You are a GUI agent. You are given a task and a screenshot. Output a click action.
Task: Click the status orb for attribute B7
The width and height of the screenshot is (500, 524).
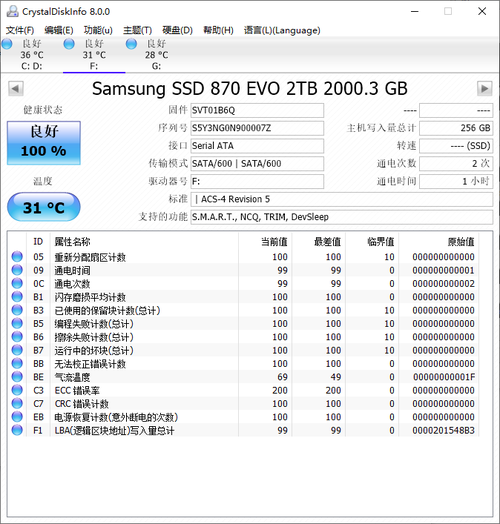coord(17,350)
